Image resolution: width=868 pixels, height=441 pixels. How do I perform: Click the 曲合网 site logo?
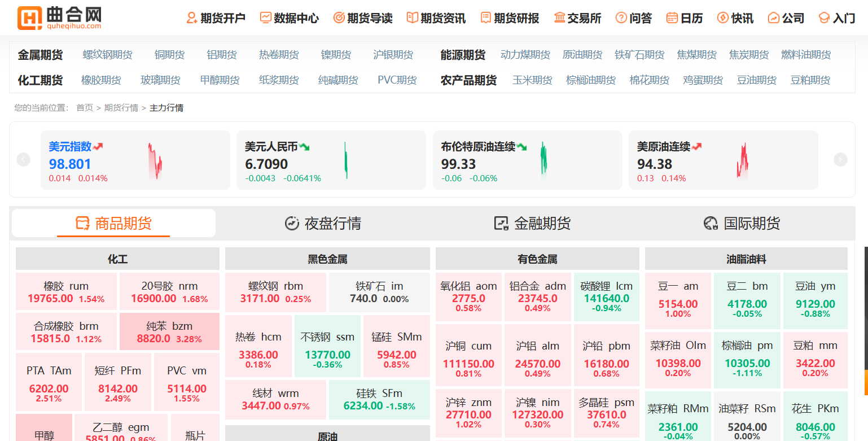[x=59, y=18]
